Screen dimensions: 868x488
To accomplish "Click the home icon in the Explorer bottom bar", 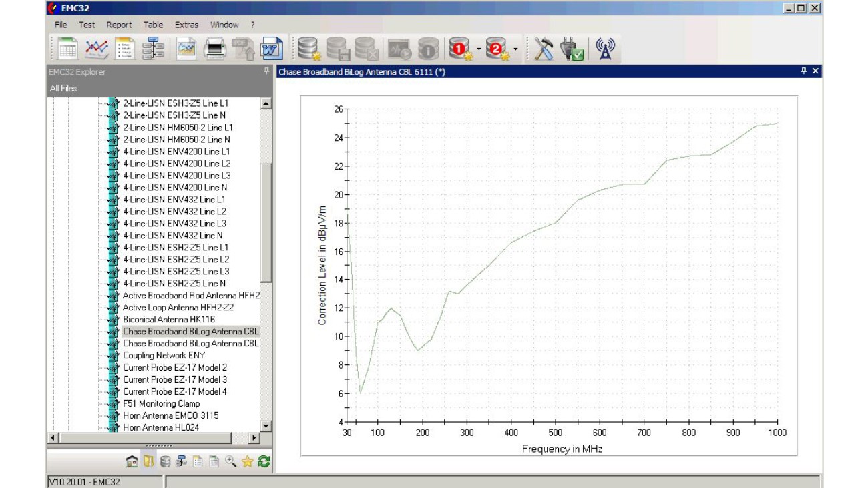I will (x=132, y=461).
